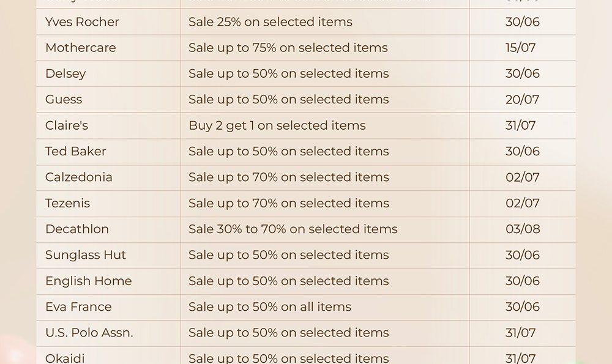Click the Sunglass Hut brand name
Image resolution: width=612 pixels, height=364 pixels.
click(86, 254)
